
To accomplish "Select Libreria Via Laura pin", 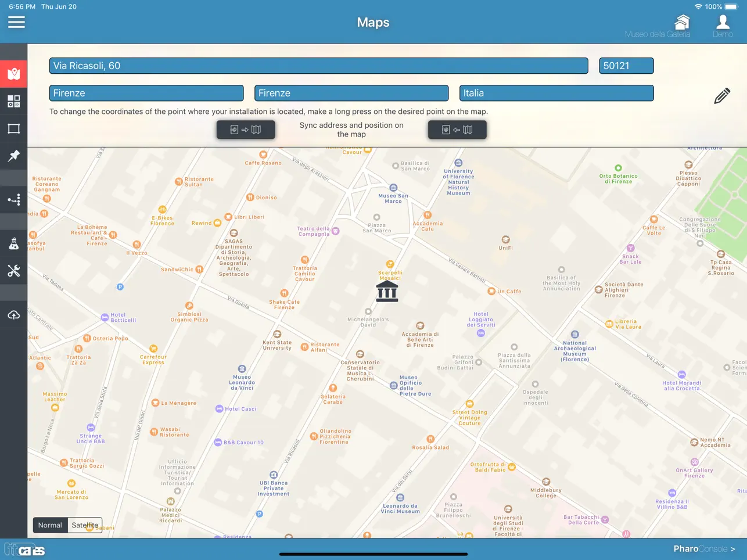I will click(x=609, y=324).
